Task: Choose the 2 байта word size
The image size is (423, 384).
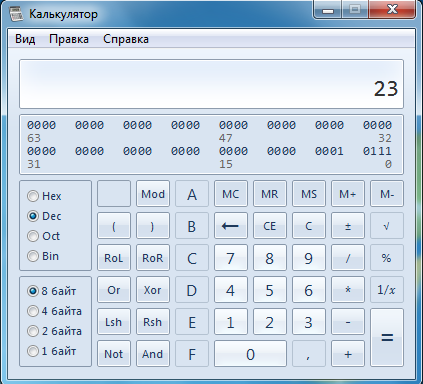Action: tap(54, 331)
